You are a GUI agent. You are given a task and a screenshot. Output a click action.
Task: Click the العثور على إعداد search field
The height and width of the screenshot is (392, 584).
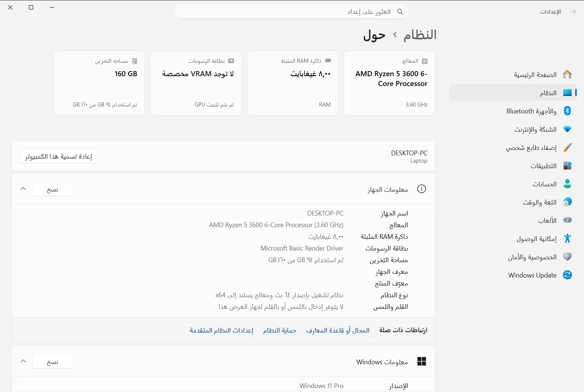coord(292,12)
